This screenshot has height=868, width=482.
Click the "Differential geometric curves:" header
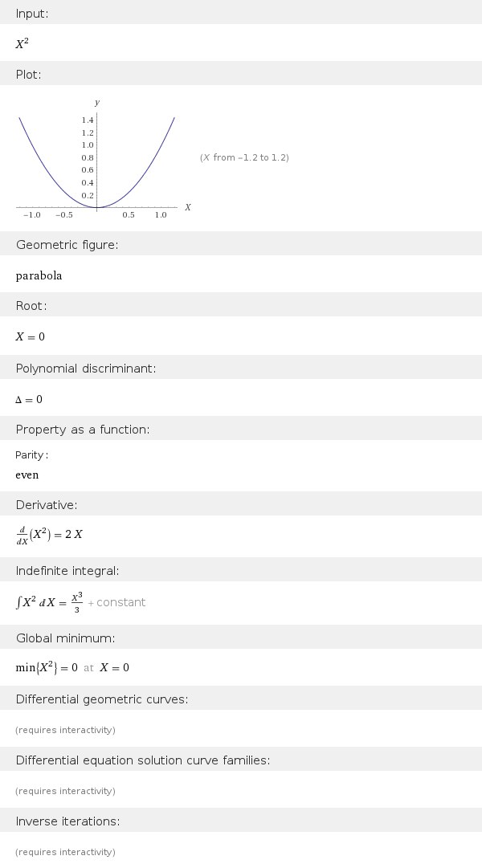[x=102, y=699]
